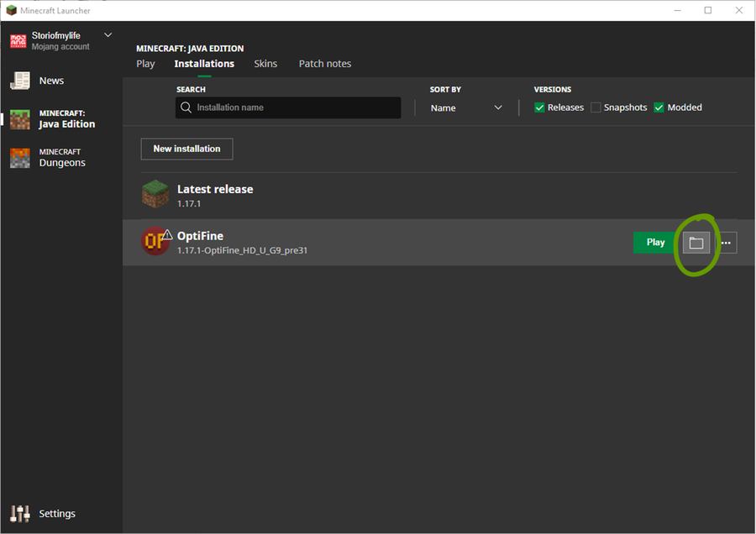Select the Latest release installation name
The height and width of the screenshot is (534, 756).
coord(215,189)
